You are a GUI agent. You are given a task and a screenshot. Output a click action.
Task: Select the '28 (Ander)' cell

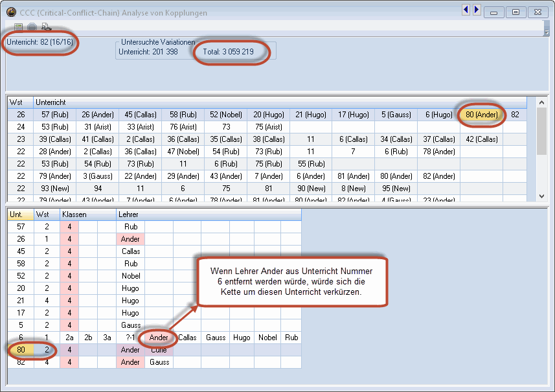(x=55, y=152)
